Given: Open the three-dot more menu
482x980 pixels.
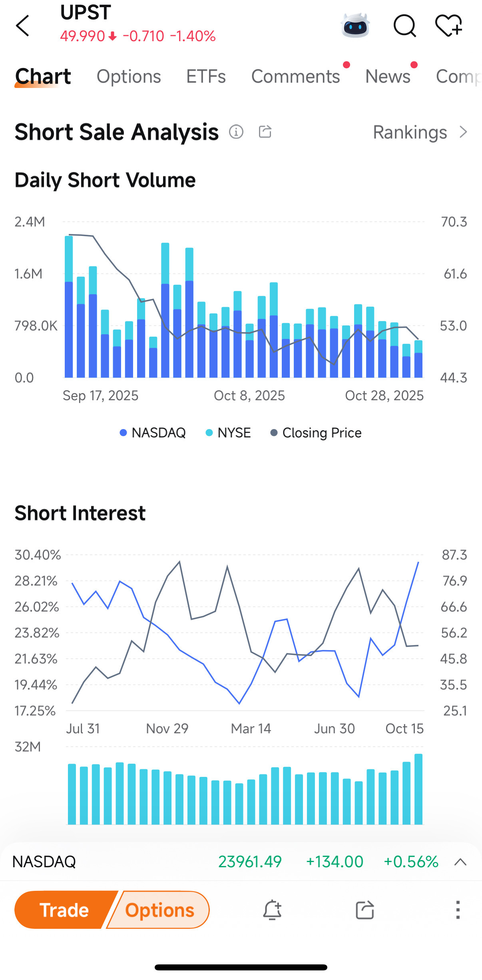Looking at the screenshot, I should [458, 910].
